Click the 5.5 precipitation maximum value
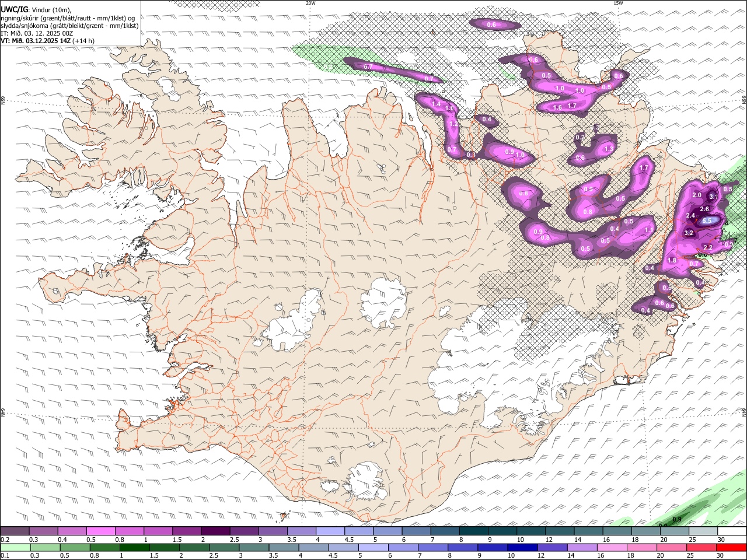The width and height of the screenshot is (747, 560). [707, 220]
